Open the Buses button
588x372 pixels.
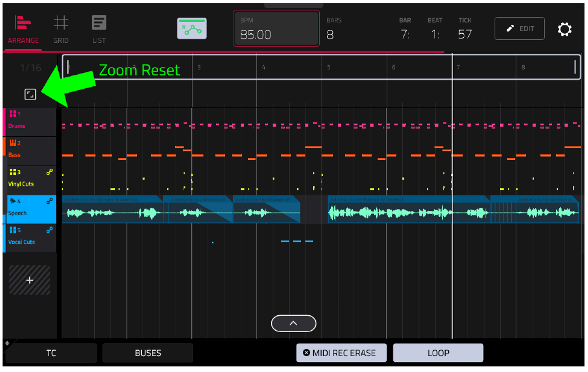click(148, 353)
